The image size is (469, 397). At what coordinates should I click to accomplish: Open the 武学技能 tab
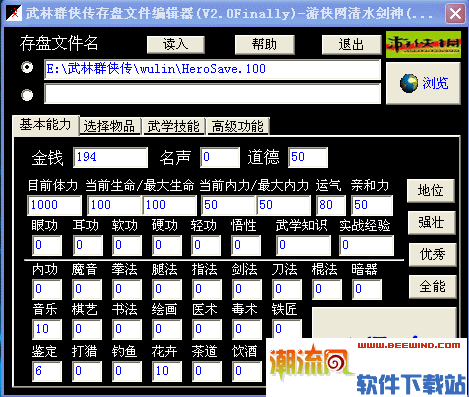coord(174,126)
